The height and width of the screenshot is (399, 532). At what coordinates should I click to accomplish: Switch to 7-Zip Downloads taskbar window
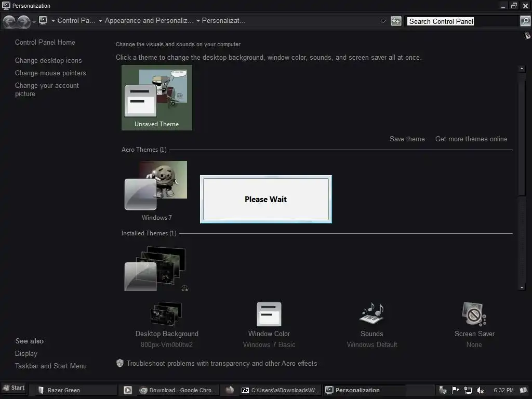(x=280, y=390)
